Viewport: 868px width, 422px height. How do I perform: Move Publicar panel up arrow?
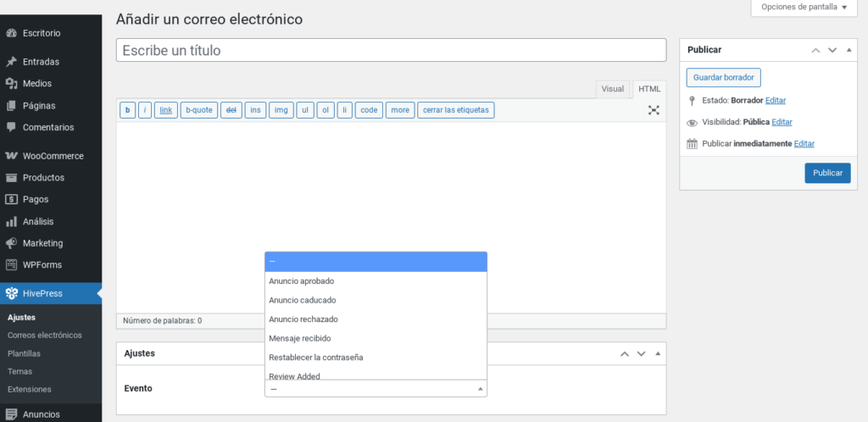click(815, 50)
